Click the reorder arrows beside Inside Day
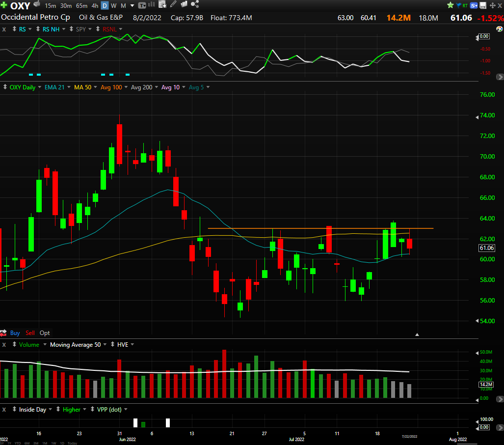The height and width of the screenshot is (445, 504). [x=14, y=409]
